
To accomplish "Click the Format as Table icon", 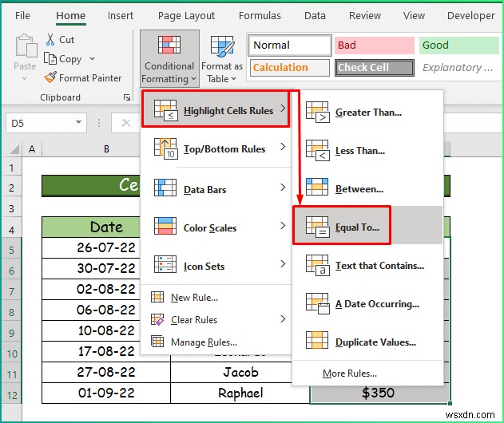I will 222,46.
